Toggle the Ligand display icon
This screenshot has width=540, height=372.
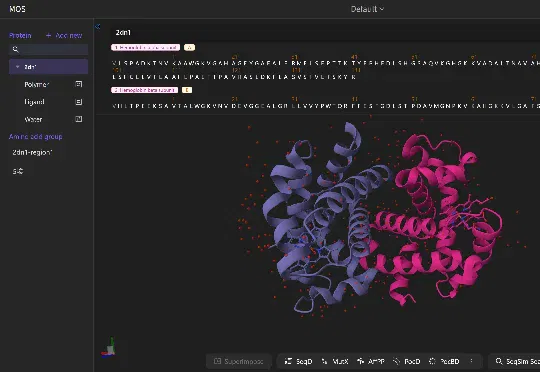click(x=79, y=102)
